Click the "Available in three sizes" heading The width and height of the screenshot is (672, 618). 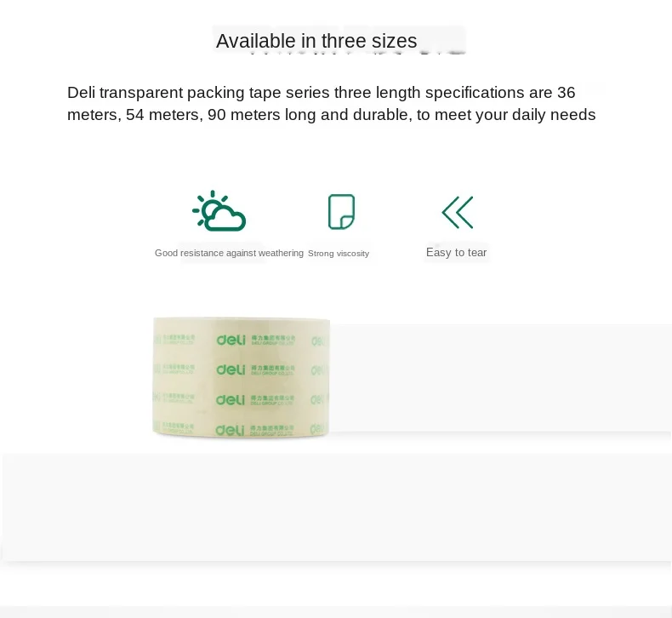(x=316, y=41)
